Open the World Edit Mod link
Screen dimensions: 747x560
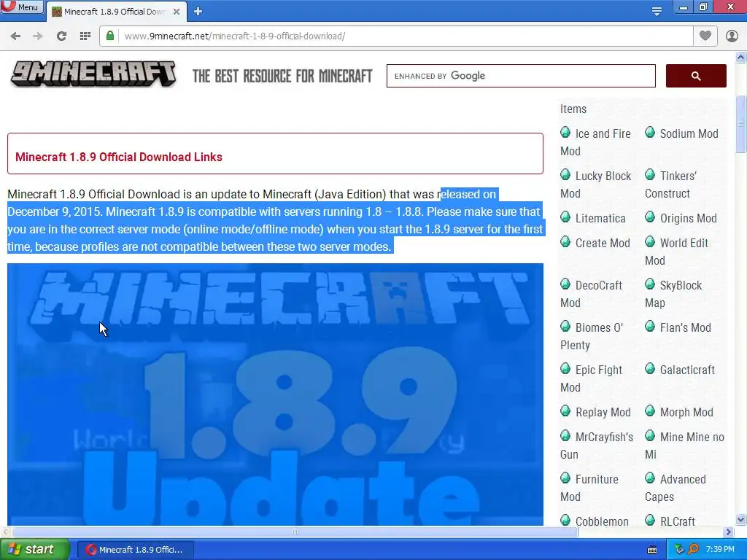(x=676, y=252)
